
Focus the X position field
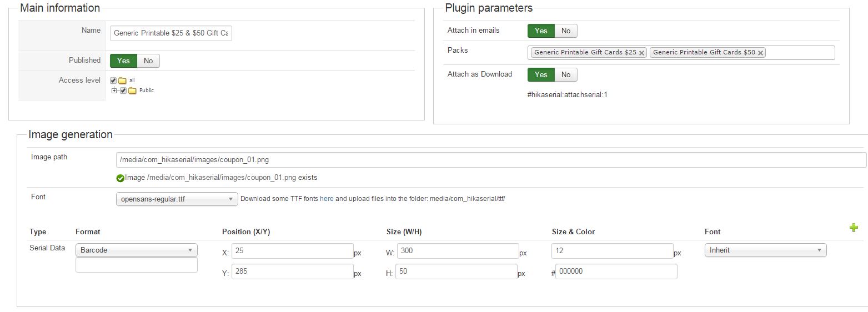[x=292, y=251]
